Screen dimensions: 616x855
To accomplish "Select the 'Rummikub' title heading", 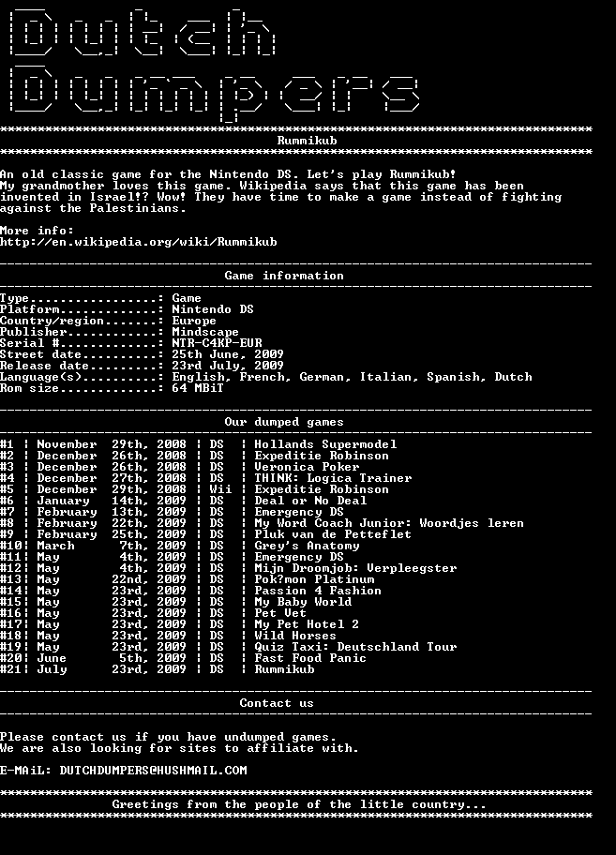I will 307,141.
